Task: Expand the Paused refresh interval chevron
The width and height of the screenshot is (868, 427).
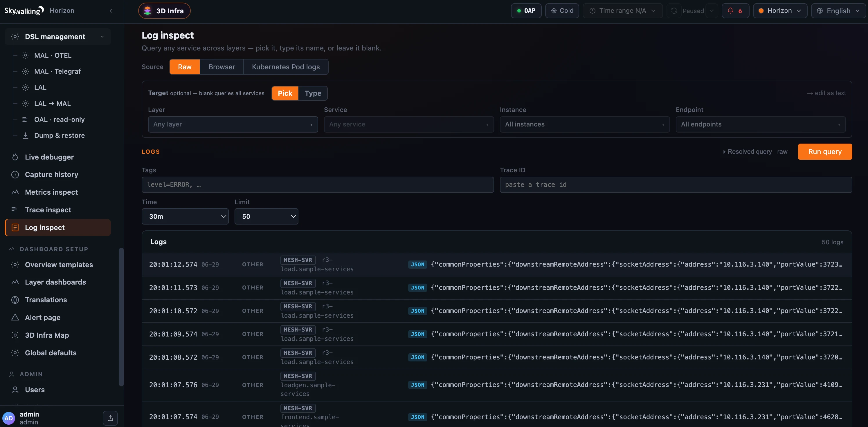Action: 712,11
